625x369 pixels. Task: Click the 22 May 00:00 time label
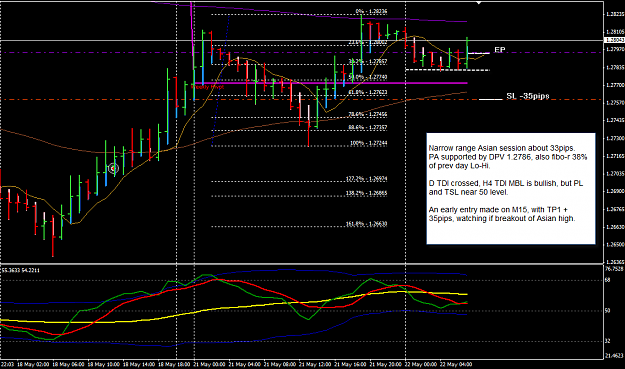tap(421, 365)
